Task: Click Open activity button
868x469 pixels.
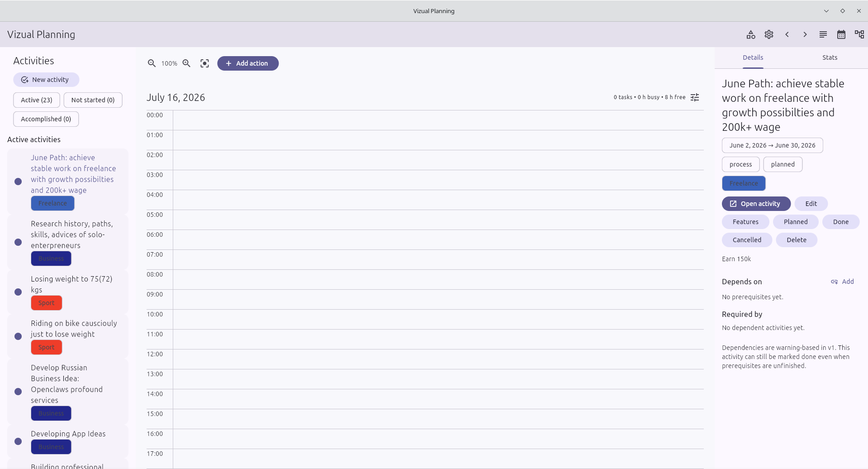Action: pyautogui.click(x=756, y=204)
